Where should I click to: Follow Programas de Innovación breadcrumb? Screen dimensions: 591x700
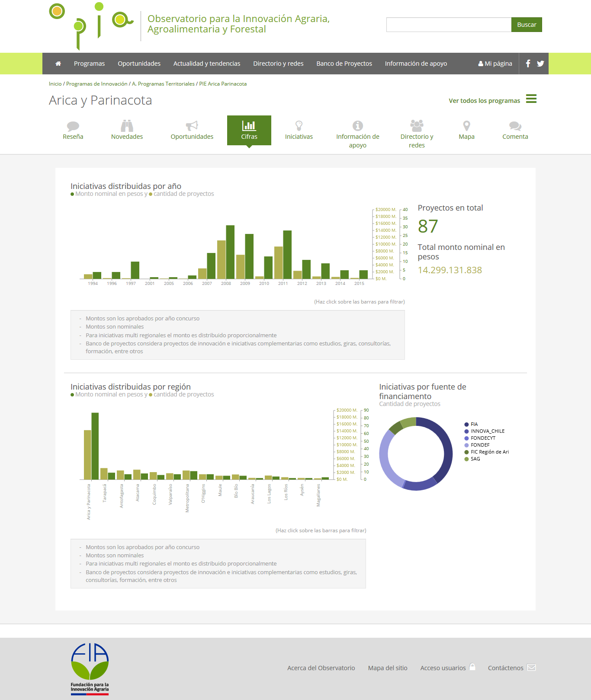pyautogui.click(x=97, y=84)
